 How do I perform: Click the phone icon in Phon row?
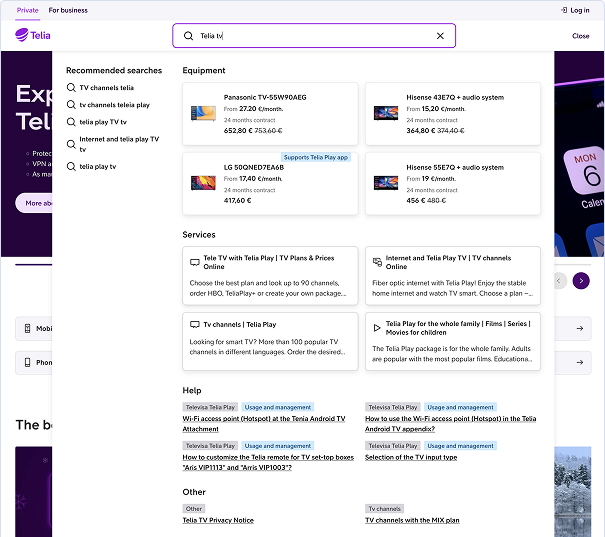tap(27, 362)
